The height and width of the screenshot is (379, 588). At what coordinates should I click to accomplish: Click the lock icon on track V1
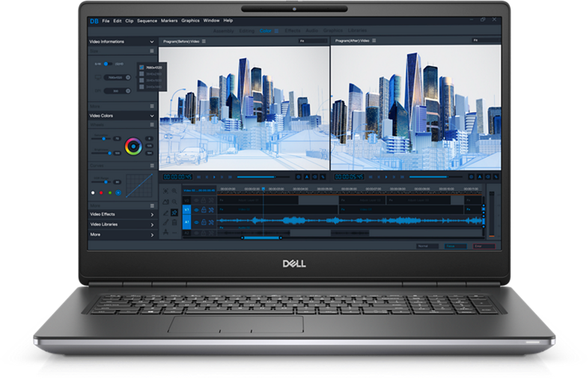click(204, 210)
